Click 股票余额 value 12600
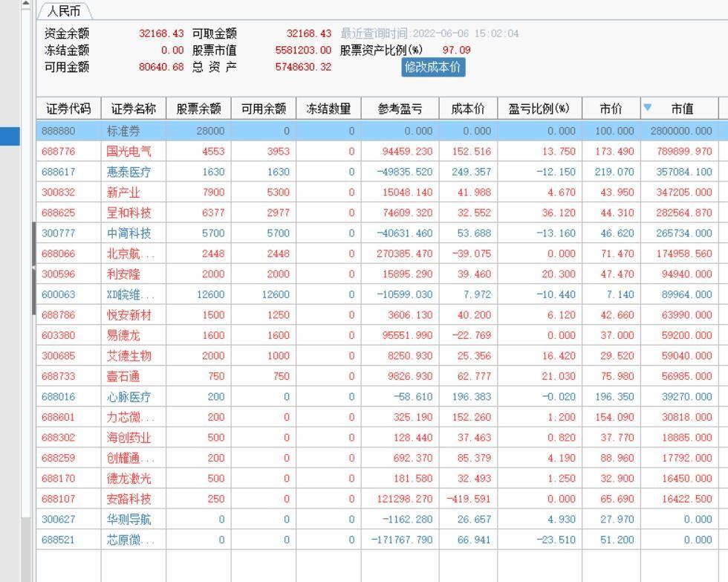This screenshot has height=582, width=728. point(211,294)
